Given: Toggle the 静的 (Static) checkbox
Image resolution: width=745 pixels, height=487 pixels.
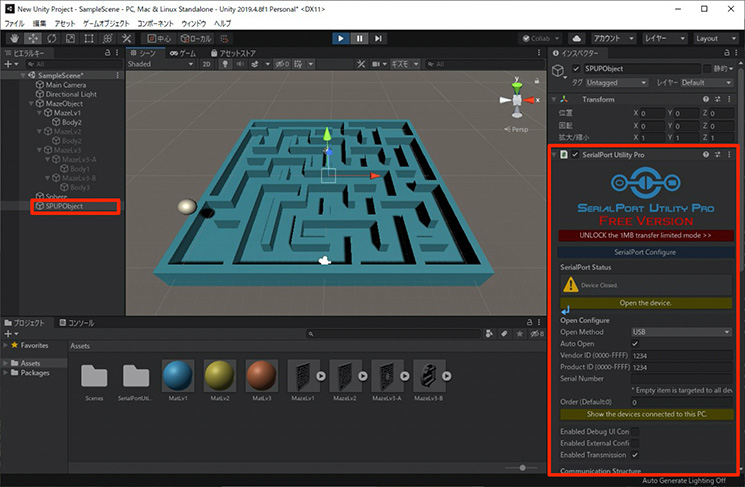Looking at the screenshot, I should click(707, 68).
